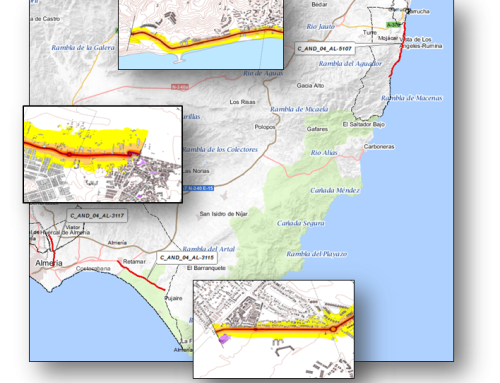Click the 'San Isidro de Níjar' label
Screen dimensions: 500x383
(223, 214)
